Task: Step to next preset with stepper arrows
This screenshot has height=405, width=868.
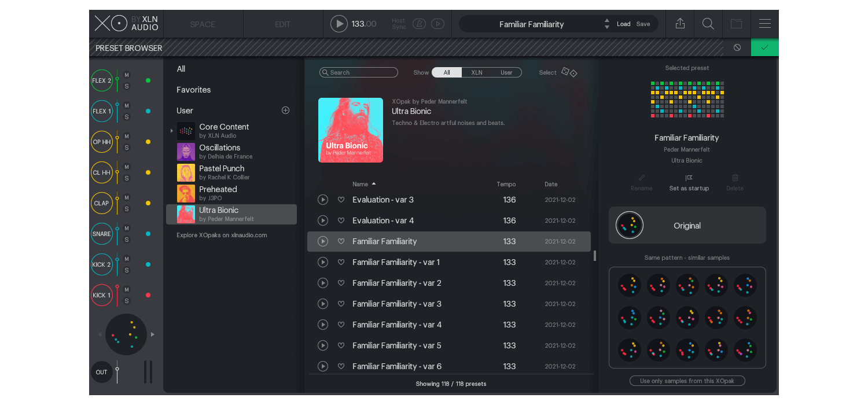Action: tap(606, 27)
